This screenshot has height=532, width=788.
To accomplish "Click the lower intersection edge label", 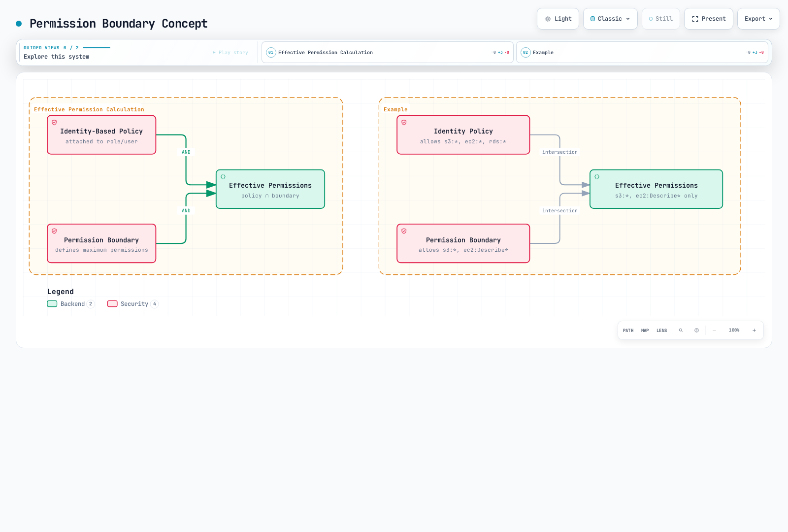I will (560, 211).
